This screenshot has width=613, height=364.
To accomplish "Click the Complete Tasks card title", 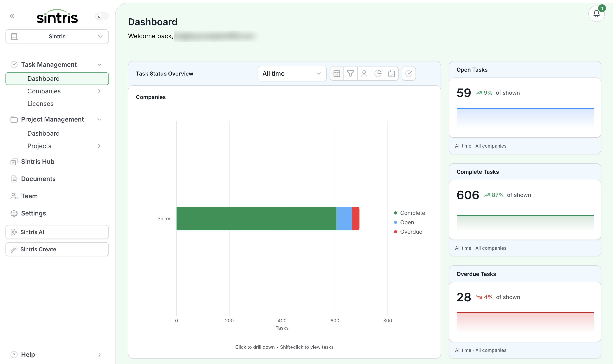I will tap(478, 172).
